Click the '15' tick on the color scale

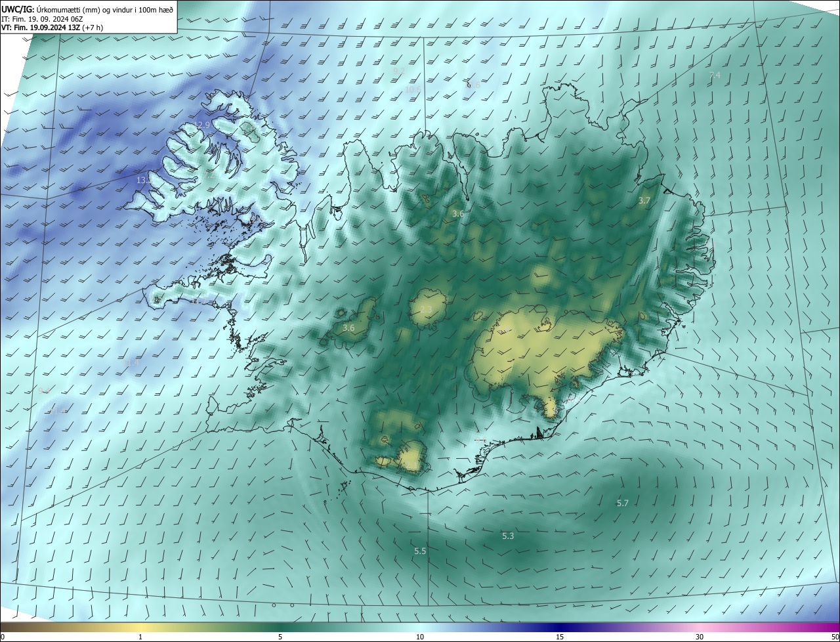pos(560,637)
